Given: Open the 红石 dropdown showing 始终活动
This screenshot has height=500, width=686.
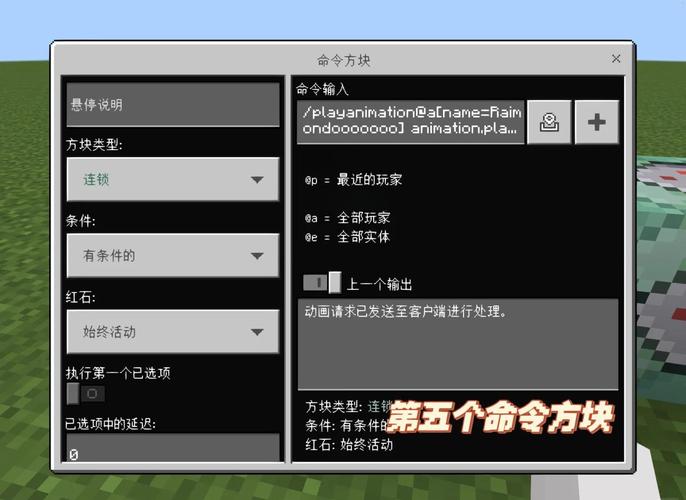Looking at the screenshot, I should (173, 331).
